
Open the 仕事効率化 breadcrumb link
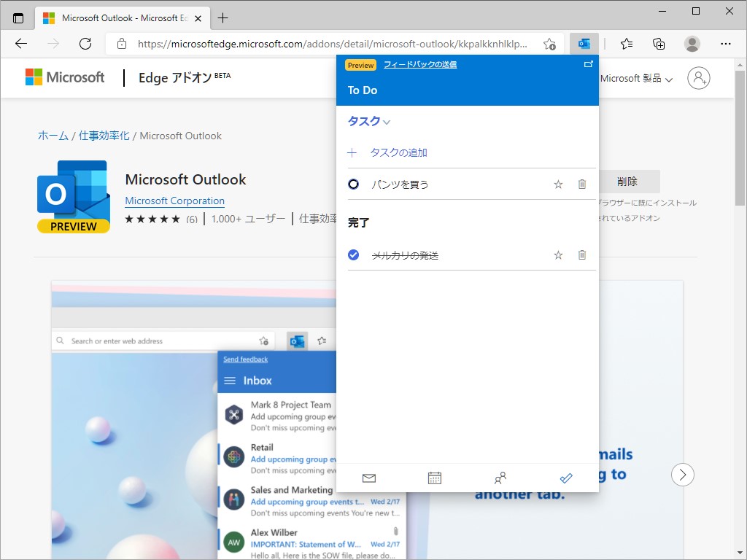tap(104, 136)
